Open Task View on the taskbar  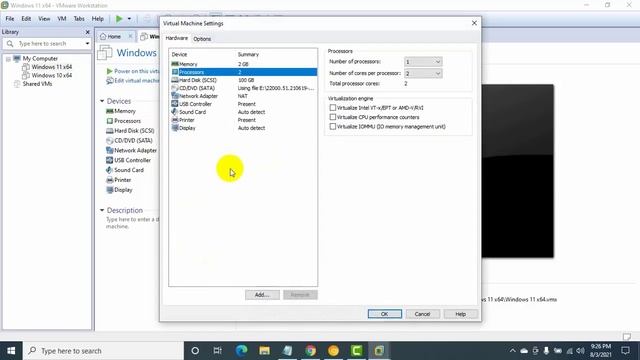tap(218, 351)
